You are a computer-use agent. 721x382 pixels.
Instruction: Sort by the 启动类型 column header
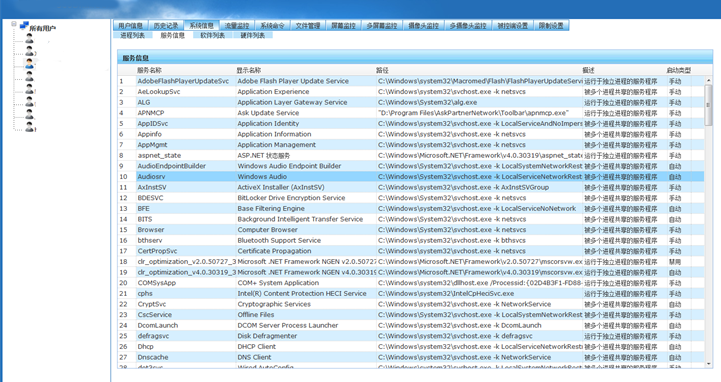pyautogui.click(x=678, y=70)
